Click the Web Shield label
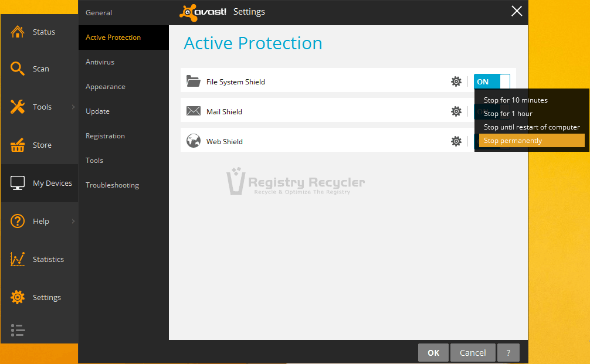 pos(224,141)
